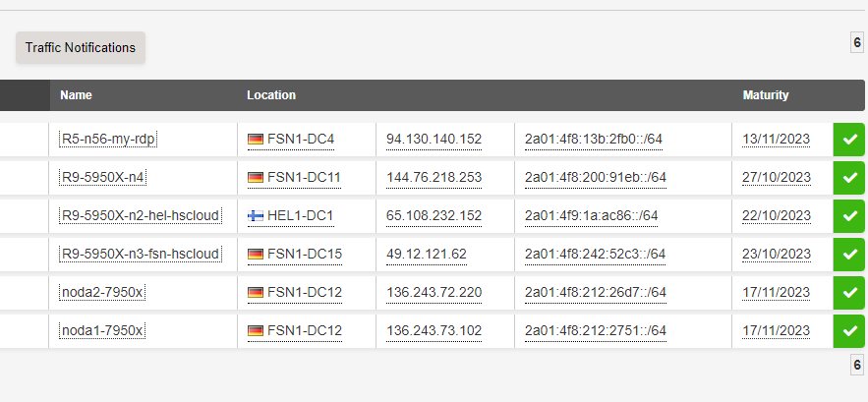This screenshot has width=868, height=402.
Task: Click IPv6 subnet 2a01:4f8:212:2751::/64
Action: [x=596, y=331]
